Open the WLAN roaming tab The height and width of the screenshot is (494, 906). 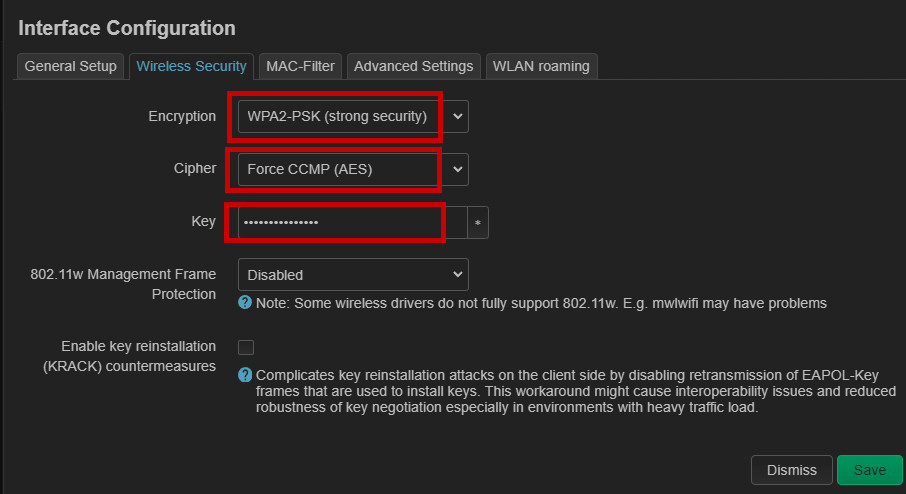(541, 66)
